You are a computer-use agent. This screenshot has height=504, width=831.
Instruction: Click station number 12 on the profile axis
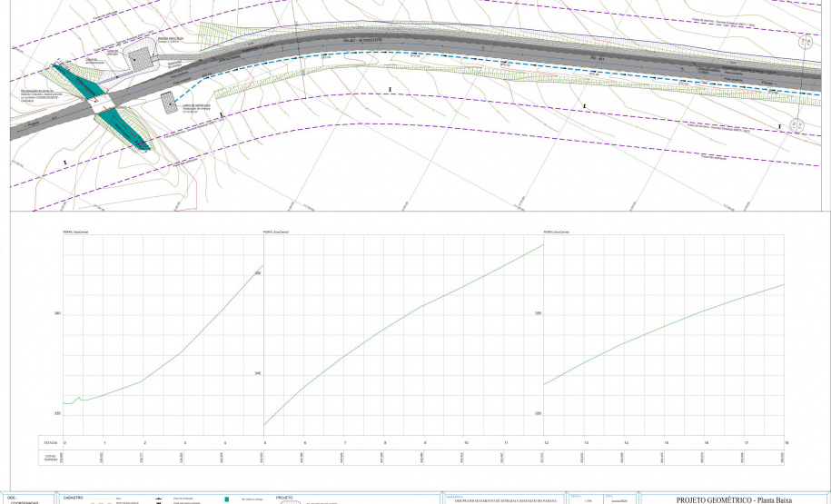546,442
